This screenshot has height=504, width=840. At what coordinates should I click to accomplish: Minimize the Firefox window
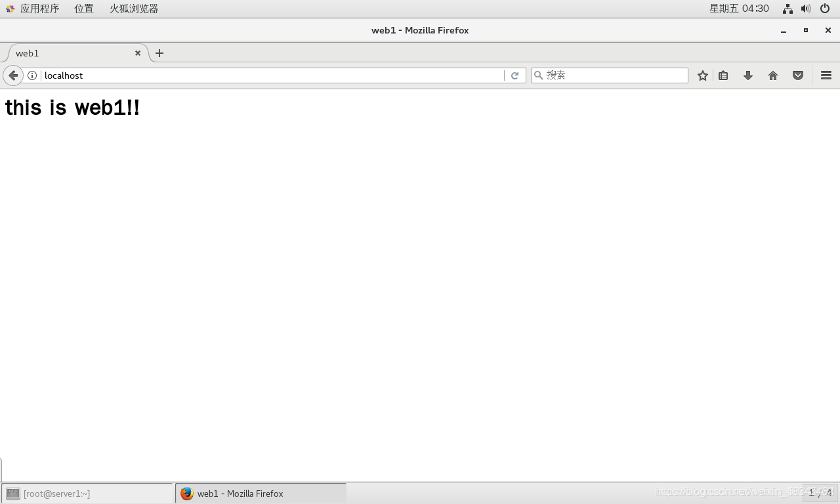[x=784, y=30]
